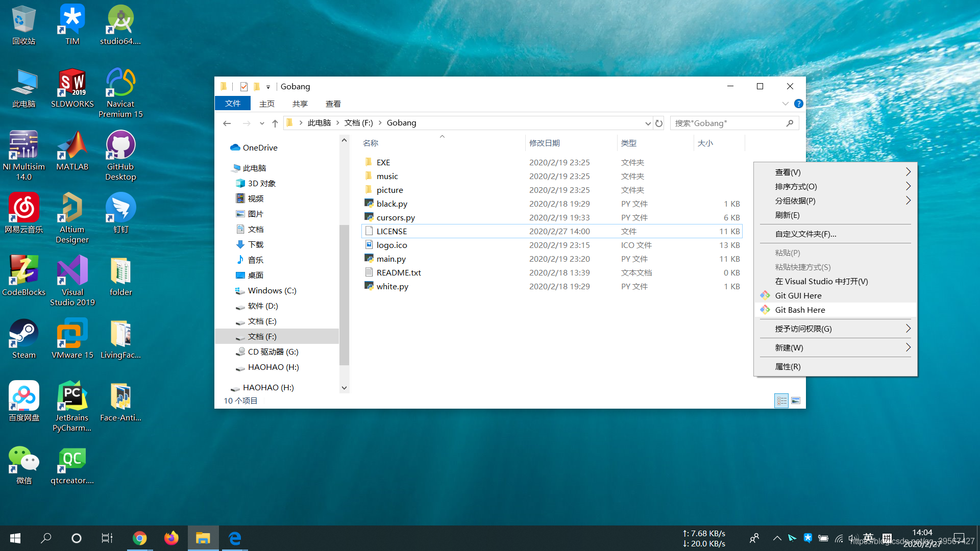980x551 pixels.
Task: Expand the ribbon with chevron
Action: click(785, 104)
